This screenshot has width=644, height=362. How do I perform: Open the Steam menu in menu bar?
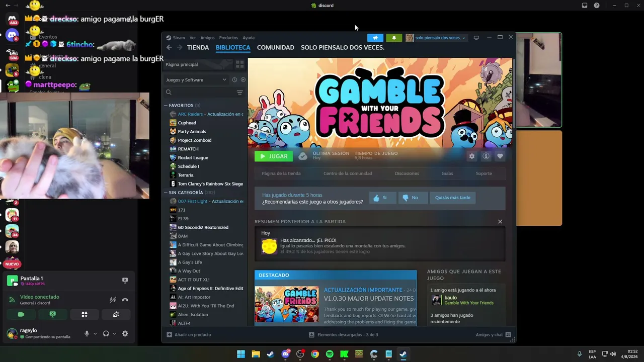(176, 38)
